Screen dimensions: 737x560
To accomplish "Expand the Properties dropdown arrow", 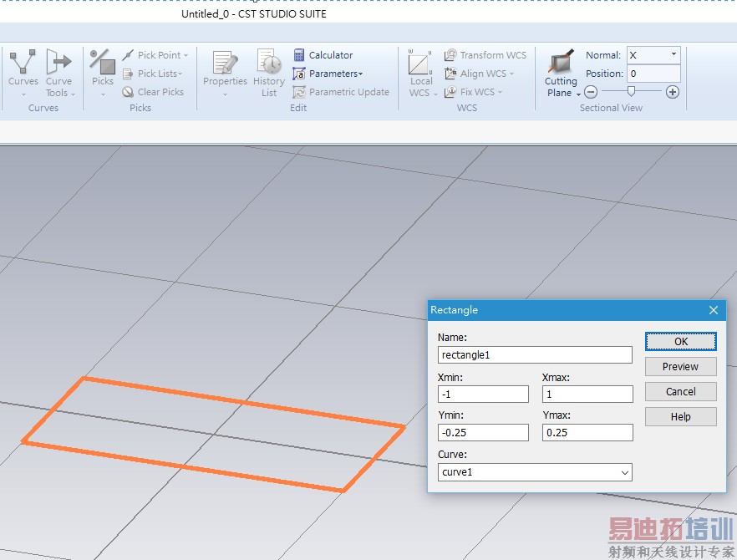I will [x=225, y=94].
